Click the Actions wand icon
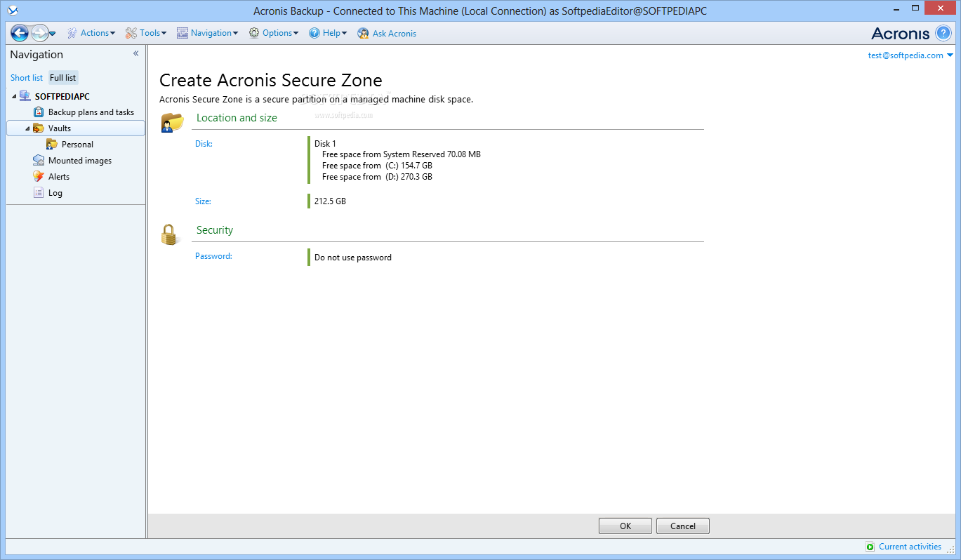 click(72, 33)
